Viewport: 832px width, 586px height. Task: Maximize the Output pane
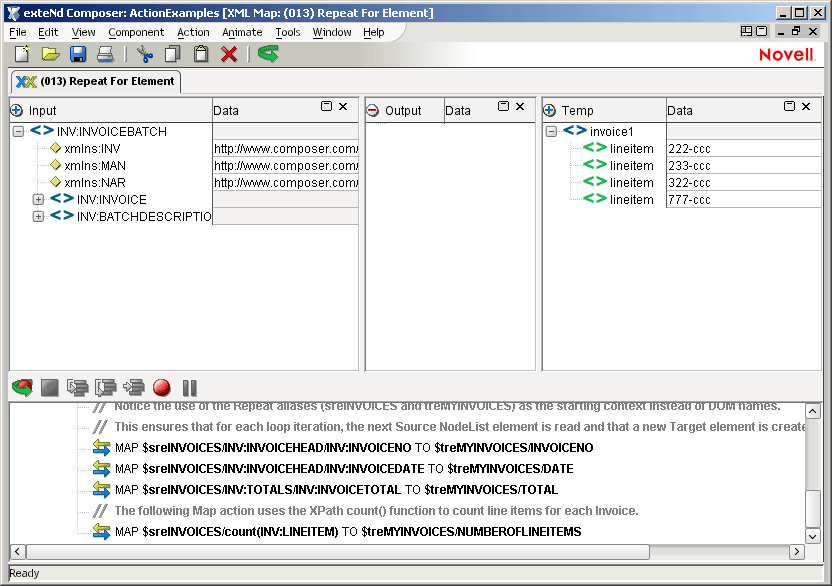pyautogui.click(x=504, y=106)
